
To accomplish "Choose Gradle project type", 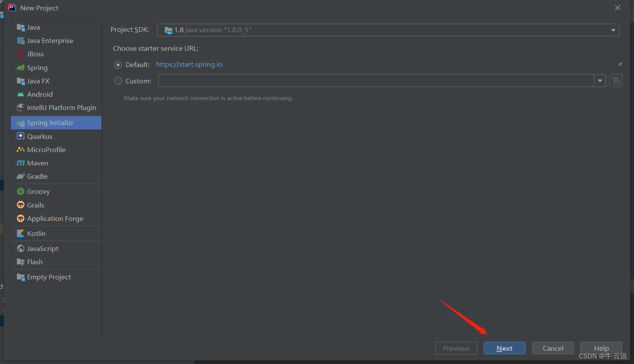I will click(x=56, y=177).
